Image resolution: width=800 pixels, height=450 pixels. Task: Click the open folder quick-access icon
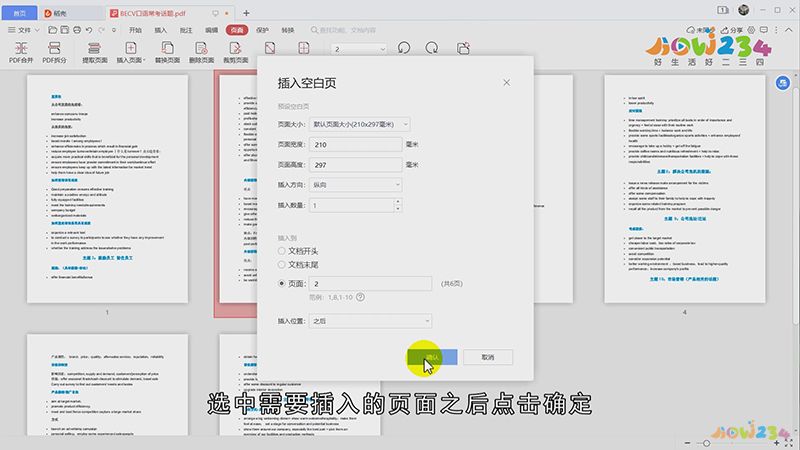coord(53,30)
